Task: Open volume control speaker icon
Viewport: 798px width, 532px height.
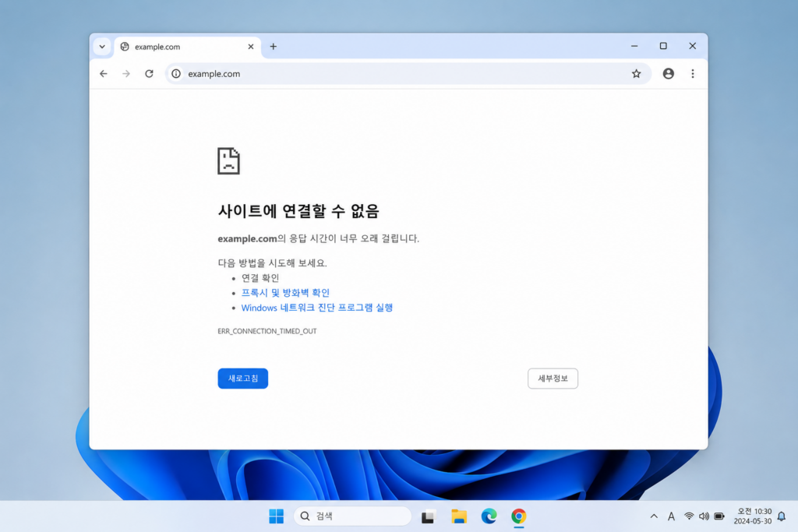Action: 704,516
